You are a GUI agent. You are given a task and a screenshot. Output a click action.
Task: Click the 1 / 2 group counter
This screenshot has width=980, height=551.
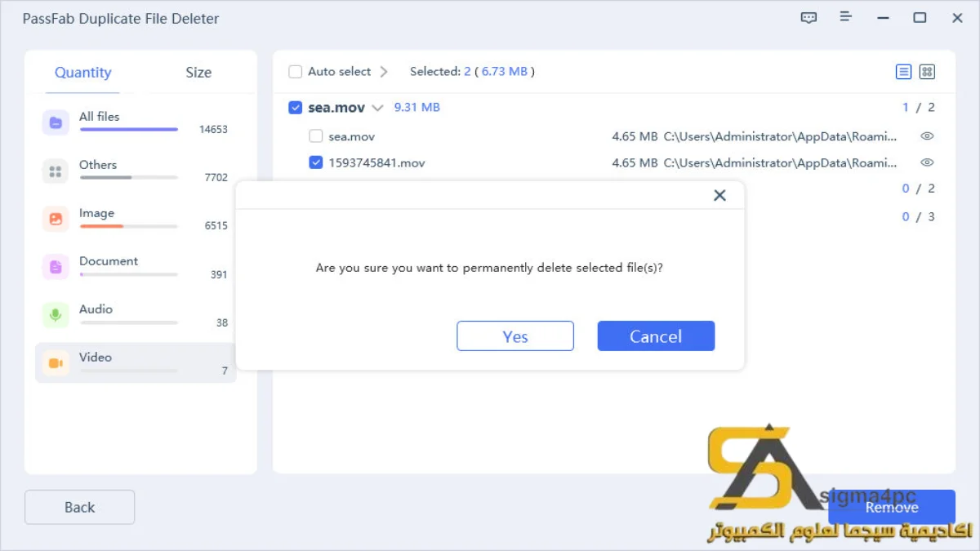tap(918, 108)
